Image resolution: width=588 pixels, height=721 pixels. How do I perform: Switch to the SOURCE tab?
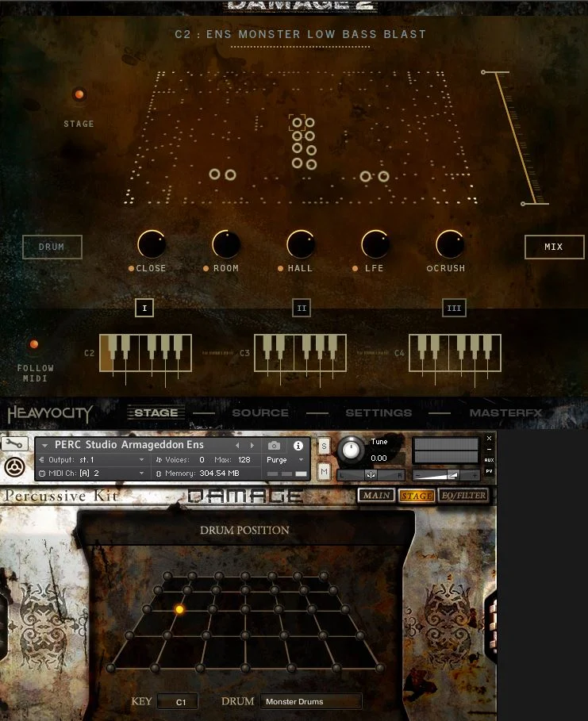pos(260,413)
